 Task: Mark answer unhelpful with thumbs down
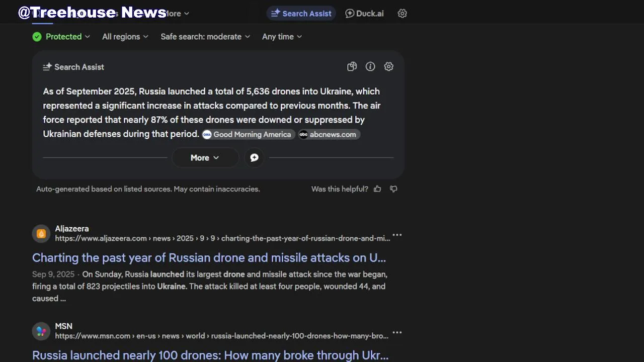[x=394, y=189]
